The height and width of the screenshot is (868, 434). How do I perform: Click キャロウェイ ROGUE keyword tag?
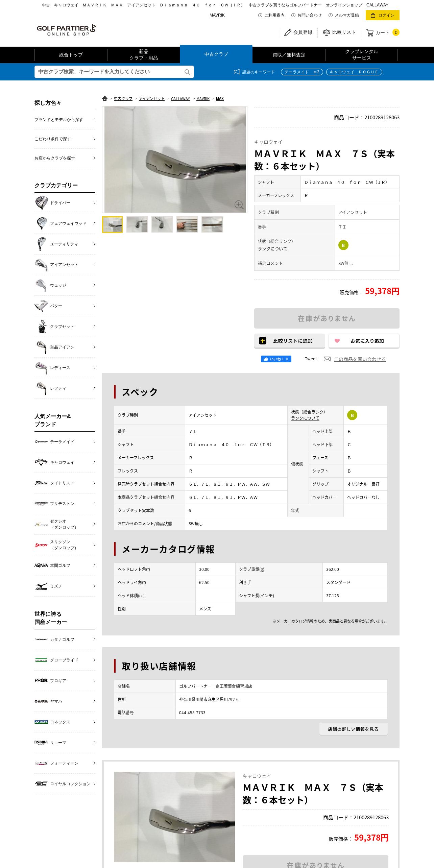[354, 72]
